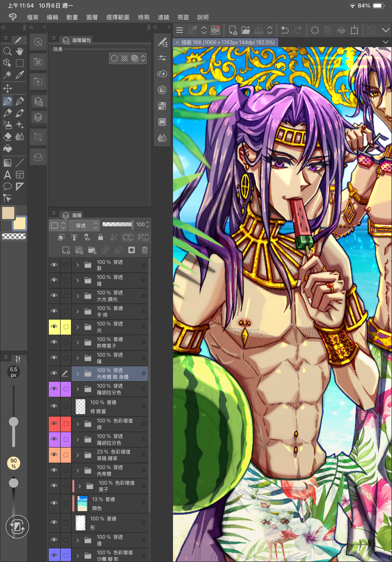
Task: Hide the 髮 folder layer
Action: 54,265
